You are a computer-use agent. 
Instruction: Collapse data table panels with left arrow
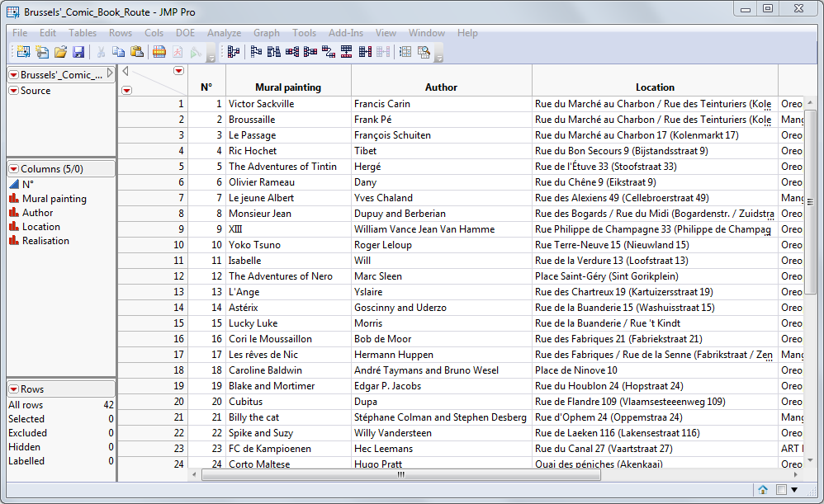[125, 71]
